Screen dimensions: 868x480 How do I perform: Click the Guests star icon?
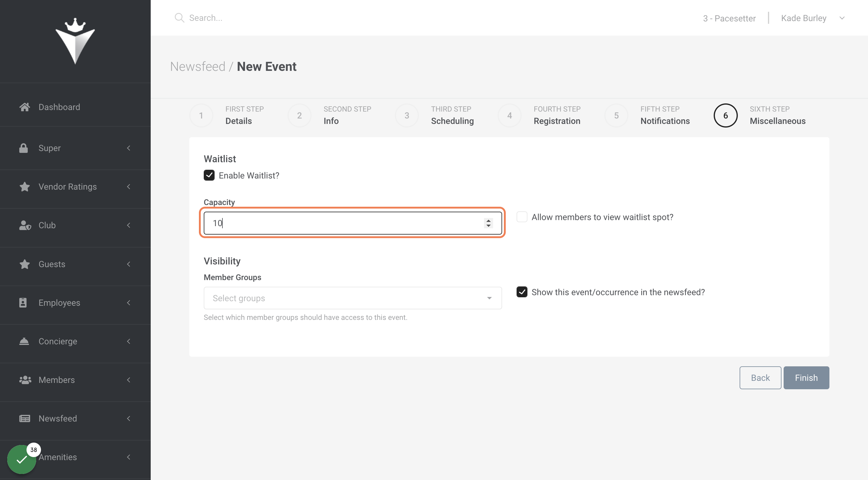pos(25,264)
